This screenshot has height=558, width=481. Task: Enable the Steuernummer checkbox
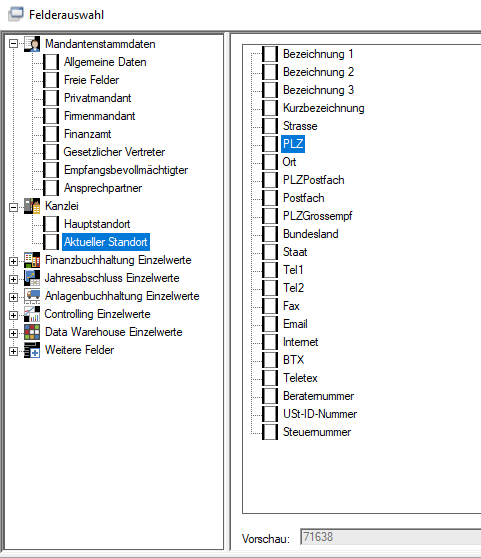click(x=270, y=432)
